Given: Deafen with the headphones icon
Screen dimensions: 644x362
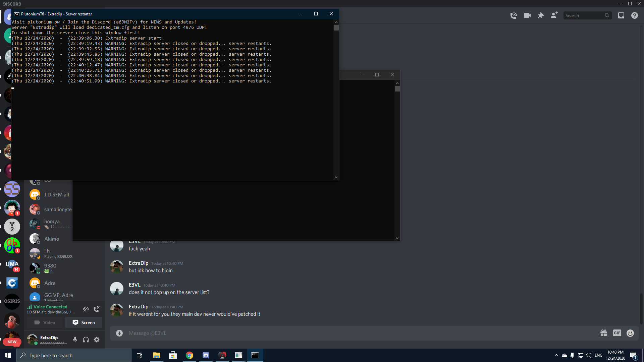Looking at the screenshot, I should (86, 340).
